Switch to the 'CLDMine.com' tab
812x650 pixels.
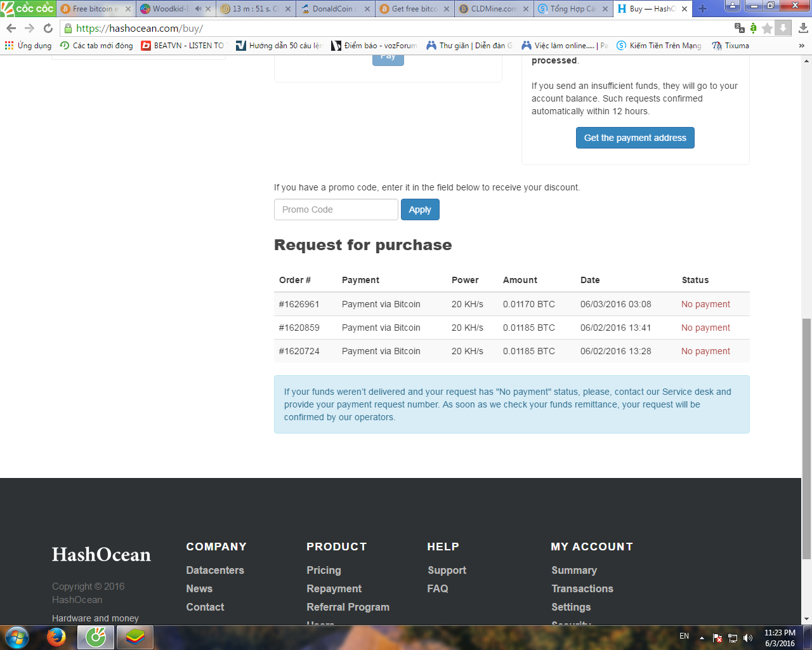(495, 9)
